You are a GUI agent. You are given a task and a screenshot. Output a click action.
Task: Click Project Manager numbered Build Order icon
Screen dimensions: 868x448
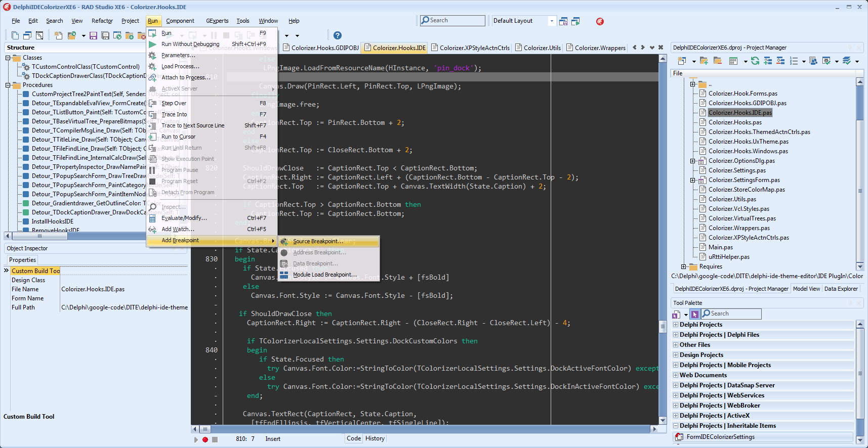[x=794, y=61]
